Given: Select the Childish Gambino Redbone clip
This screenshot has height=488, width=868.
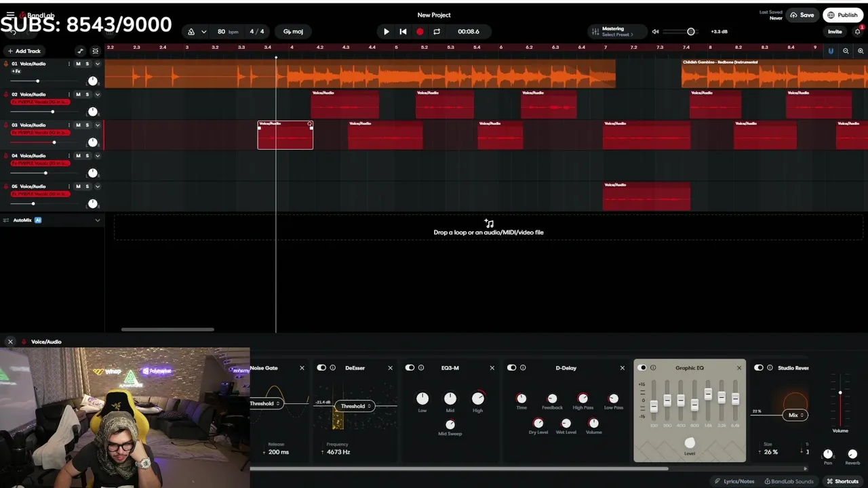Looking at the screenshot, I should (x=774, y=74).
